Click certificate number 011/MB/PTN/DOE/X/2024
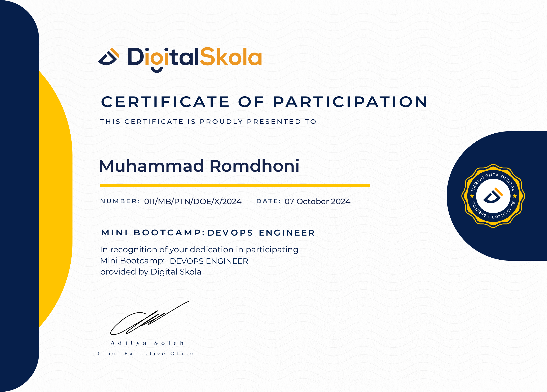This screenshot has width=547, height=392. click(193, 201)
